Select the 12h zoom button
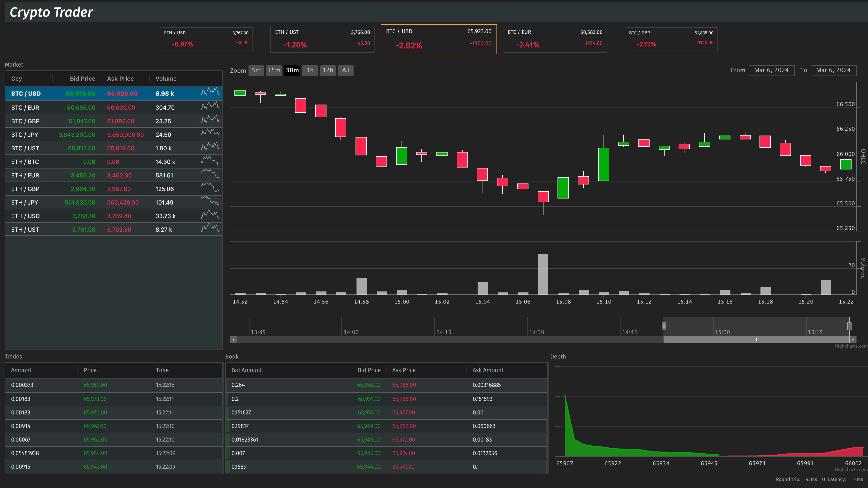 pyautogui.click(x=327, y=70)
